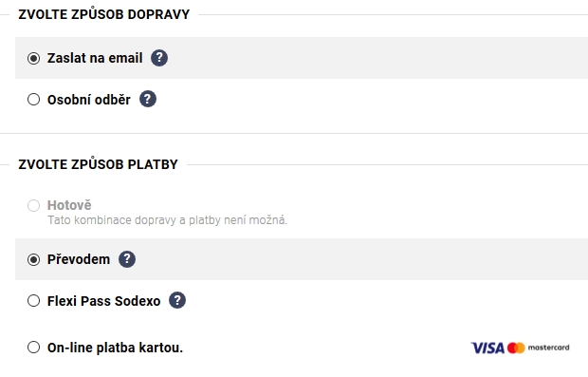
Task: Open help icon next to Flexi Pass Sodexo
Action: (177, 301)
